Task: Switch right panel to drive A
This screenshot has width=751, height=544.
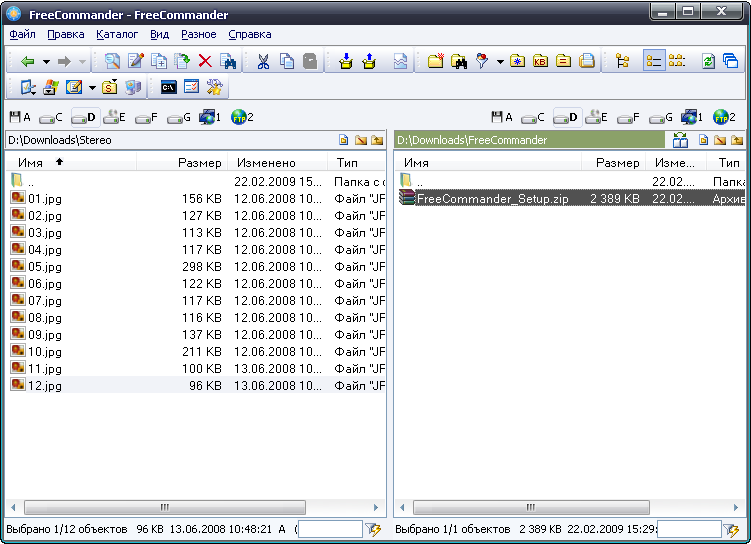Action: click(x=502, y=117)
